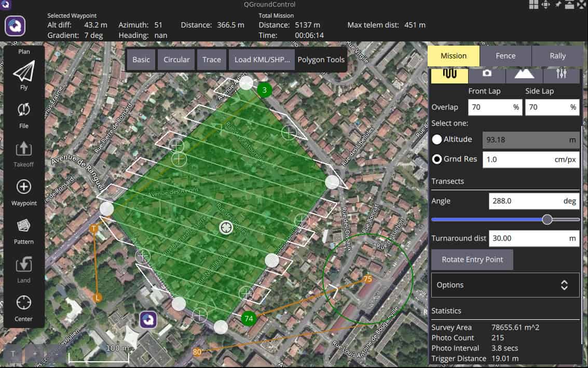The image size is (588, 368).
Task: Select the Altitude radio button
Action: click(436, 139)
